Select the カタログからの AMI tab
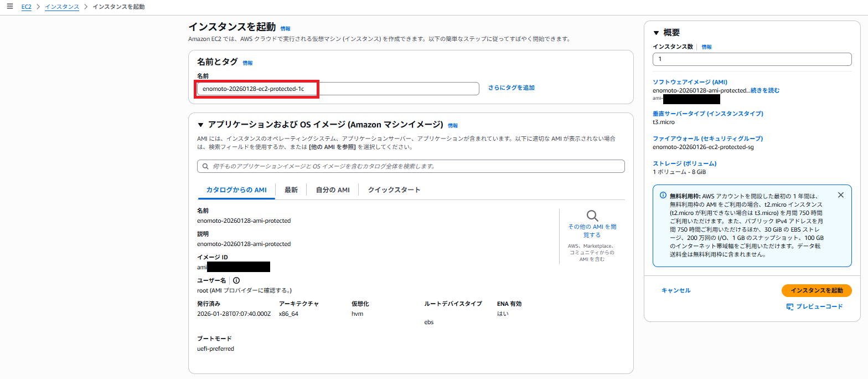Image resolution: width=868 pixels, height=379 pixels. tap(236, 190)
